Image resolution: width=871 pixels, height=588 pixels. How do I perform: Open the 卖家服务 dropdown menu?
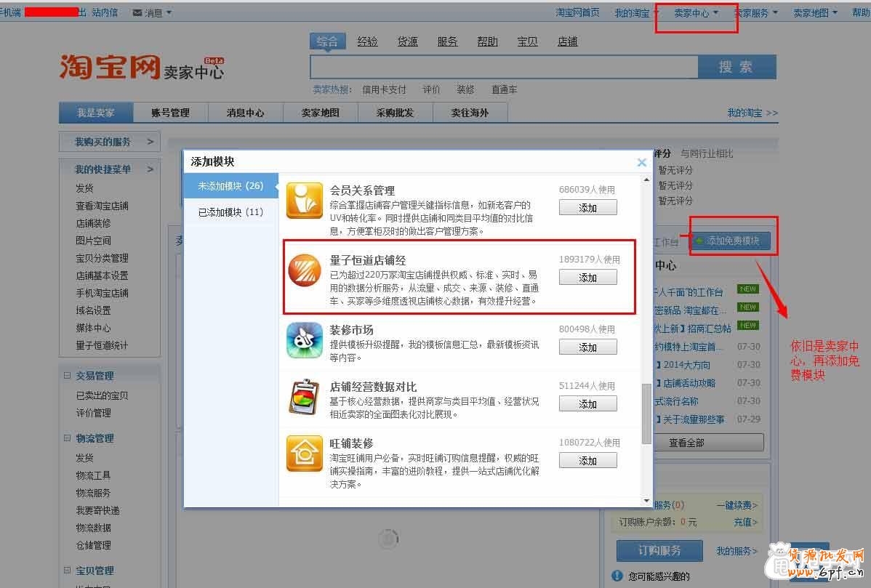[x=755, y=13]
